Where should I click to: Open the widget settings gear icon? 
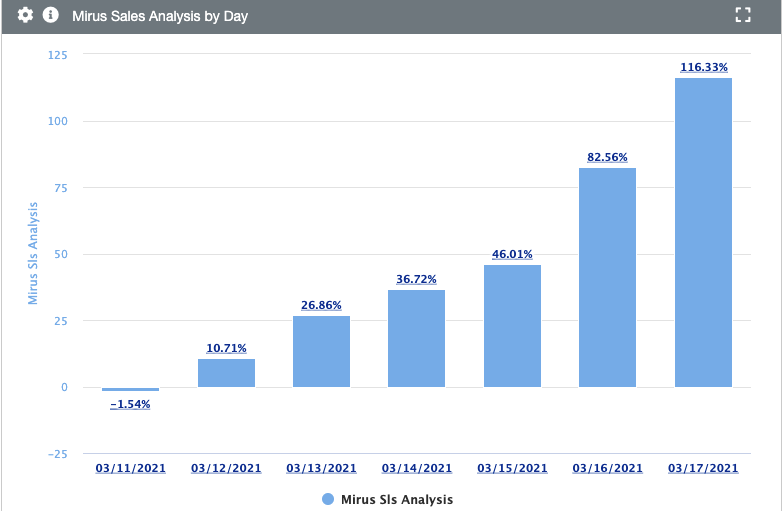tap(25, 15)
